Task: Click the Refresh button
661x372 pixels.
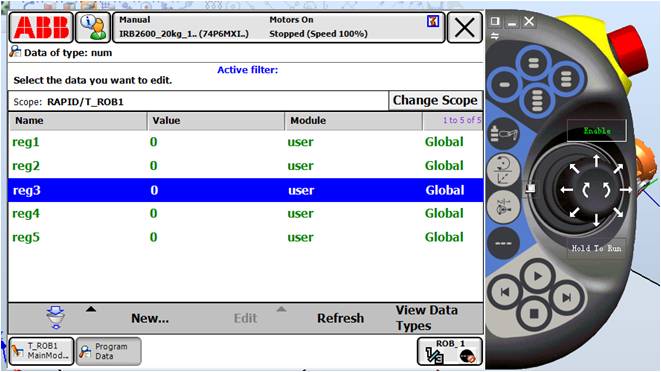Action: pos(340,318)
